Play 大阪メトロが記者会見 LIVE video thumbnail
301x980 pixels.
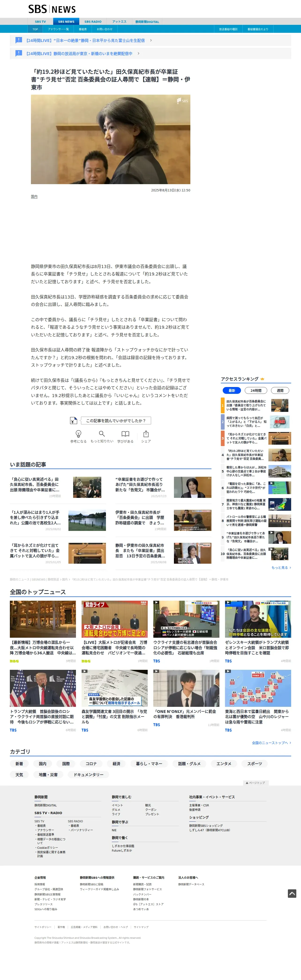point(115,619)
